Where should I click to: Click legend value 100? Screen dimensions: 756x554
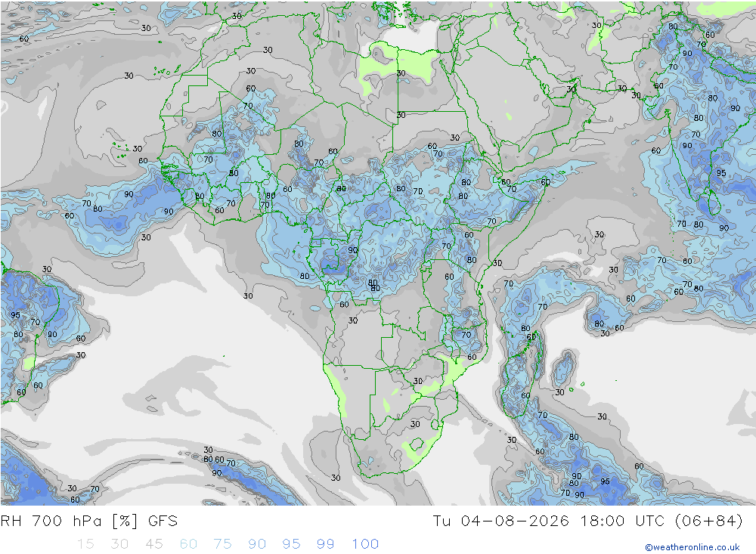click(x=365, y=544)
